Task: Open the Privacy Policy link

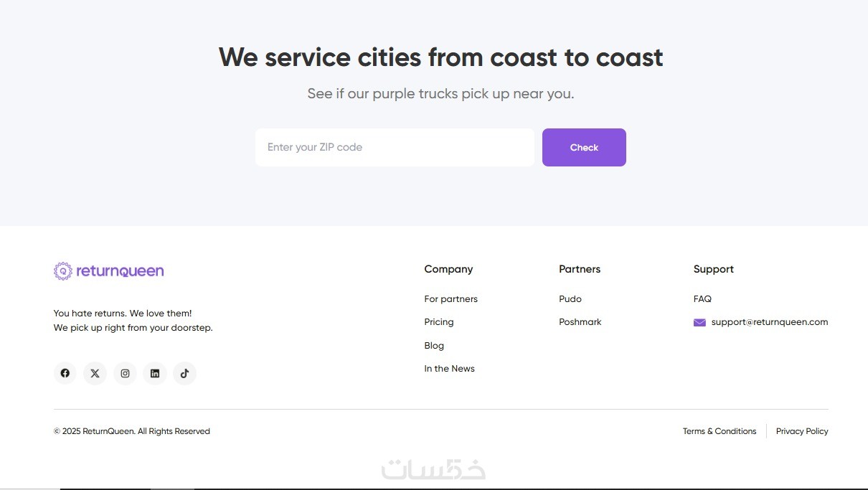Action: click(x=802, y=431)
